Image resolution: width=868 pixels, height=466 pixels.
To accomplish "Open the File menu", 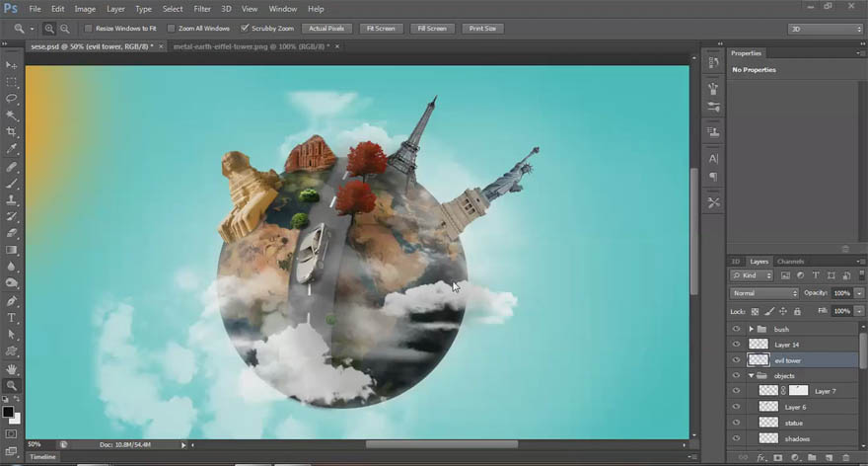I will pos(35,9).
